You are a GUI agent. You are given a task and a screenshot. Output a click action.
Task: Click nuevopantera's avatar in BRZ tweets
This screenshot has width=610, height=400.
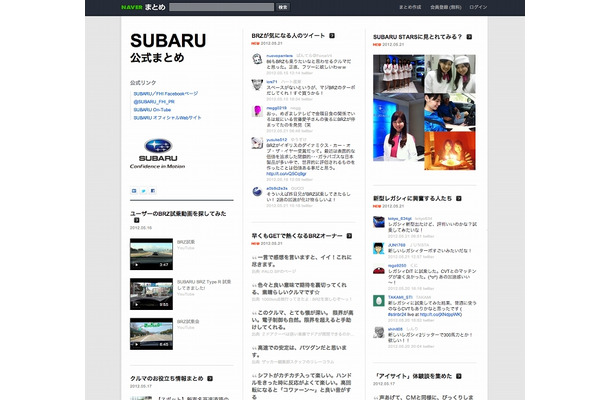click(x=257, y=59)
